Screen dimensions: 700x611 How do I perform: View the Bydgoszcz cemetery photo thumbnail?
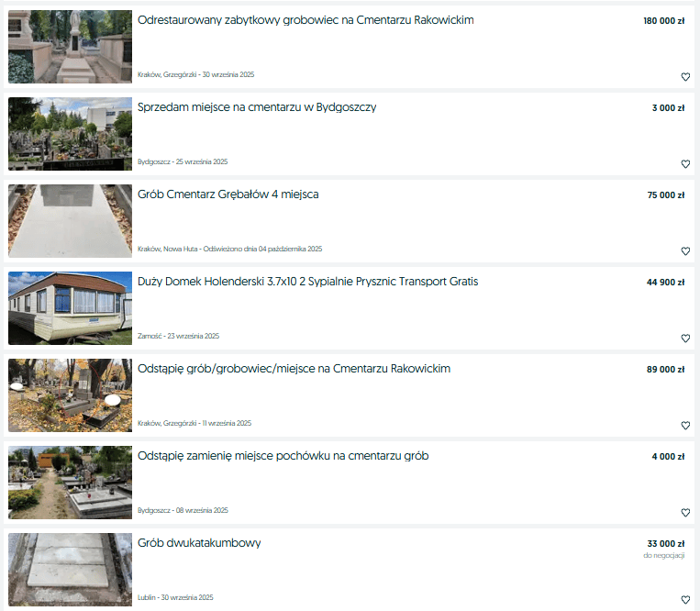70,133
